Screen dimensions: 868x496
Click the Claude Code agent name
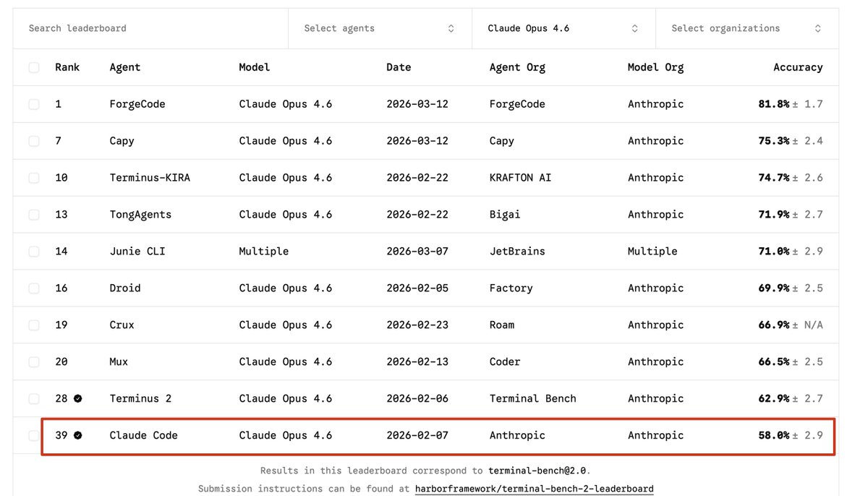143,435
